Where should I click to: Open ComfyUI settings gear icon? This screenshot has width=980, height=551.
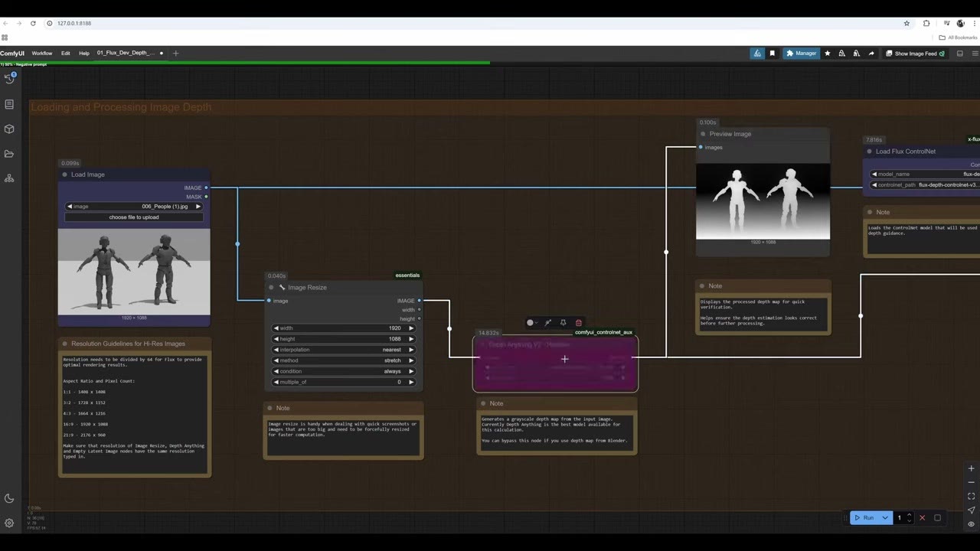point(9,523)
